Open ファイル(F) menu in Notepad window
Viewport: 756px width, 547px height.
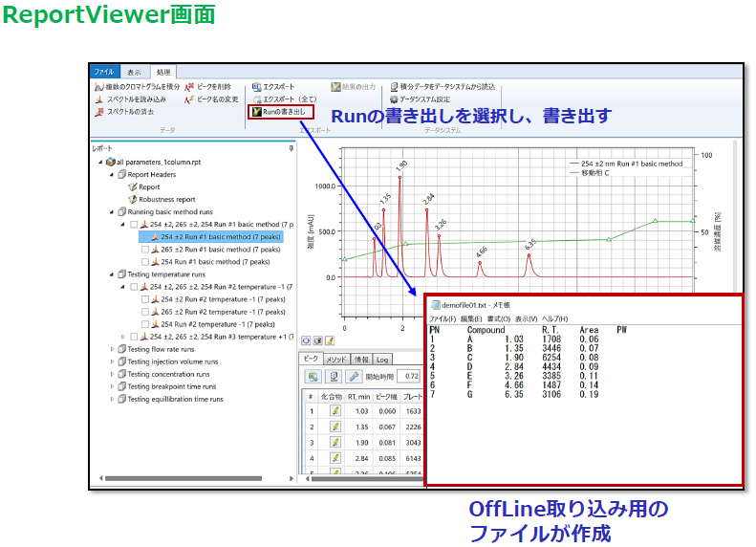point(443,318)
